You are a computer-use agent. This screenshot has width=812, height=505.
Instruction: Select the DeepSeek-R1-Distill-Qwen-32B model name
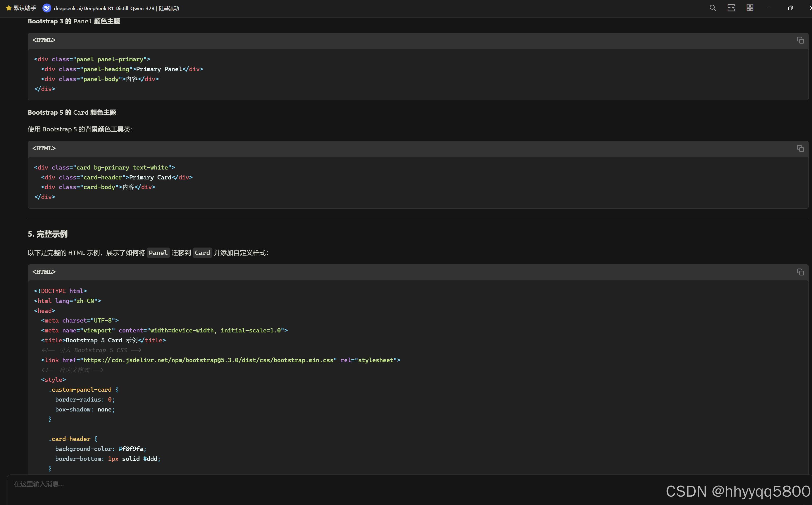point(104,8)
